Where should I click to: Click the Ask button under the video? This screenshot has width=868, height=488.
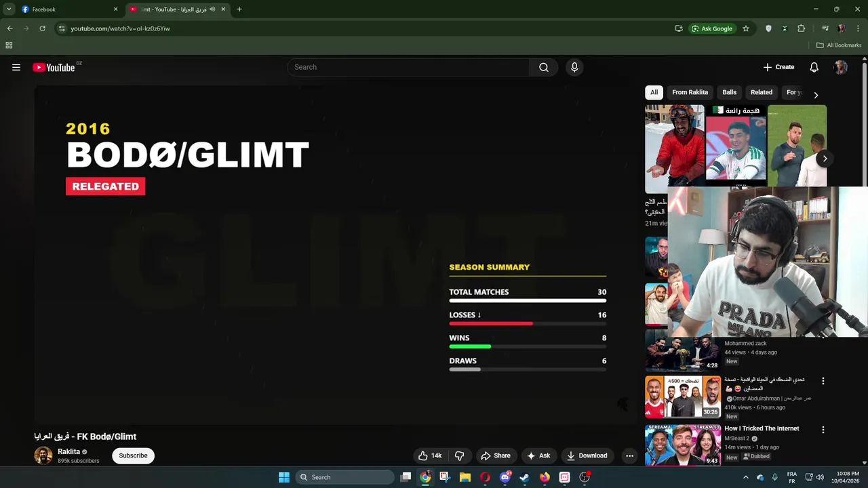538,455
